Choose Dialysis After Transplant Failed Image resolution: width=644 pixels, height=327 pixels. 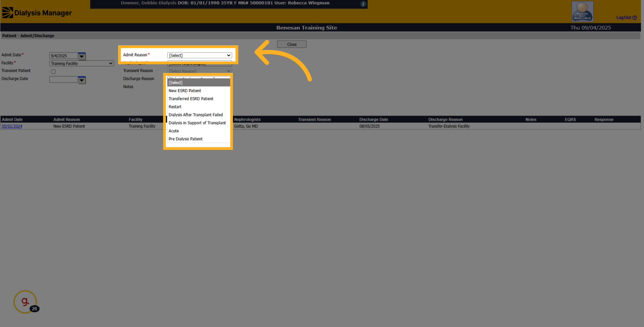199,115
